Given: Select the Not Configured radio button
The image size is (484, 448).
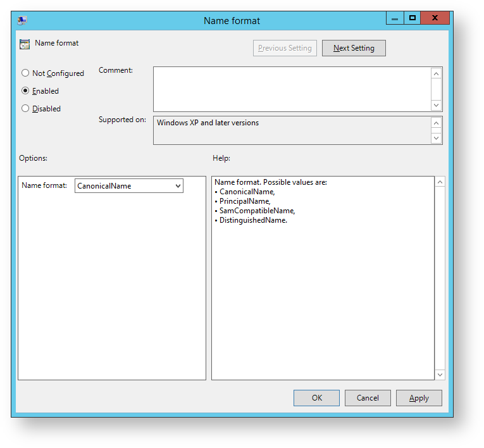Looking at the screenshot, I should tap(26, 73).
